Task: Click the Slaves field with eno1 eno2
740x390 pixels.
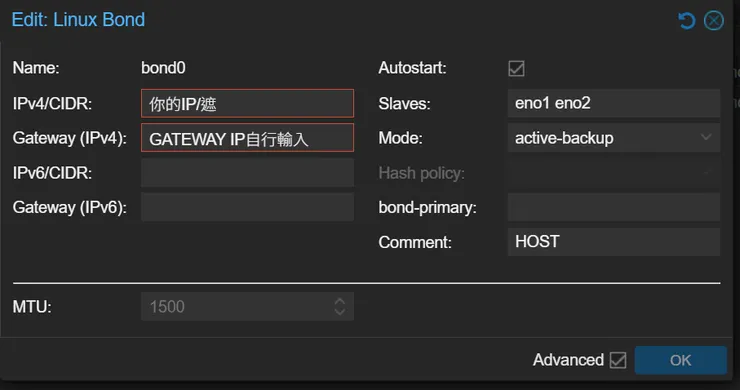Action: coord(614,103)
